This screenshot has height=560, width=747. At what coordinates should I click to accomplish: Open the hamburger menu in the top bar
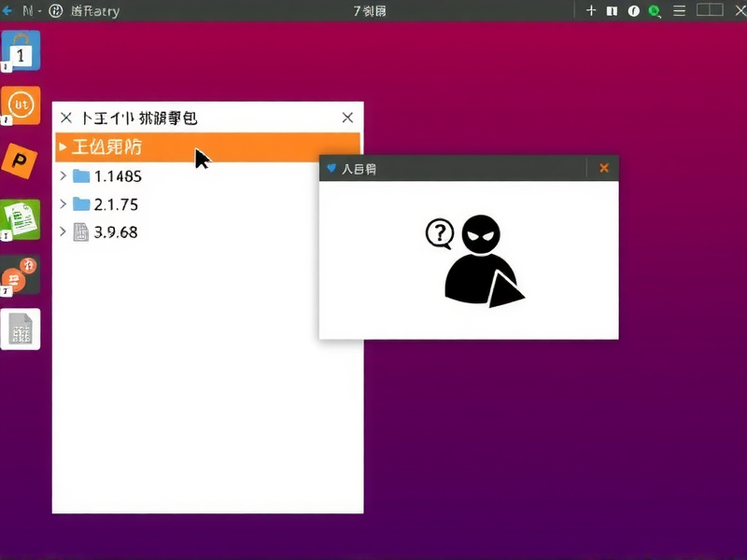coord(679,11)
